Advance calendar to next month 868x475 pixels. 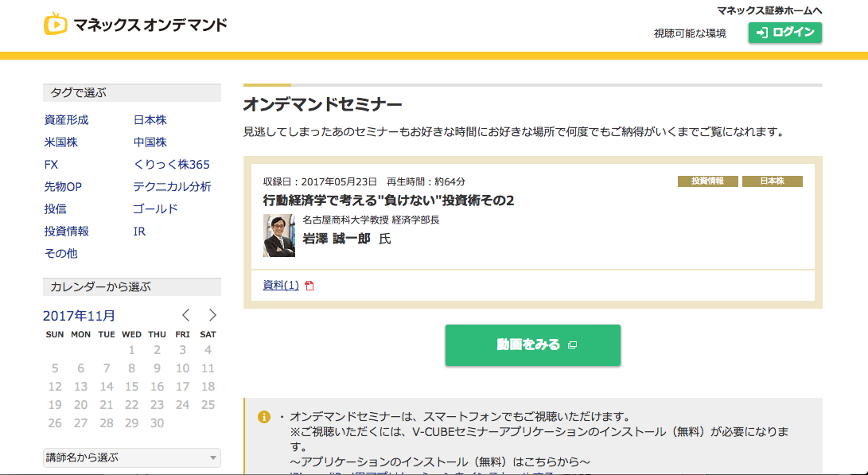pyautogui.click(x=212, y=315)
